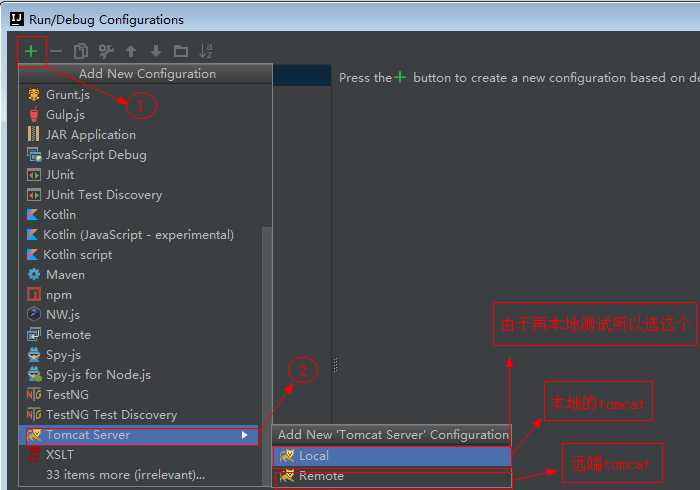Click the Move Up arrow icon
700x490 pixels.
click(x=131, y=51)
